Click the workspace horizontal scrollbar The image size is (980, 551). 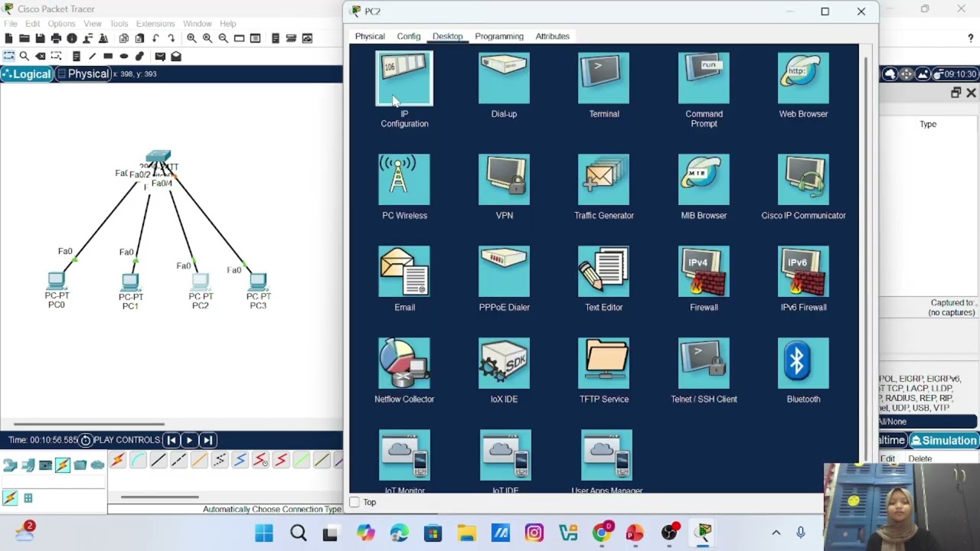click(88, 424)
